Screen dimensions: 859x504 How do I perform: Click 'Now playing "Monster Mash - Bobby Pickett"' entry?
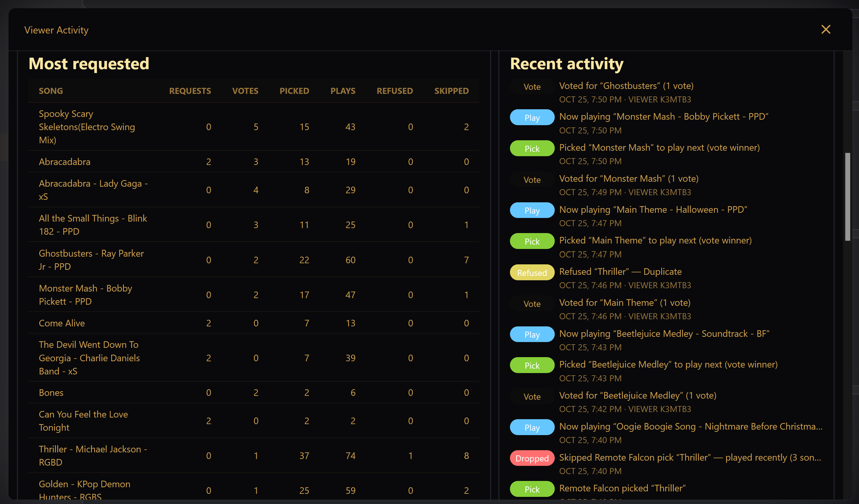pos(664,117)
